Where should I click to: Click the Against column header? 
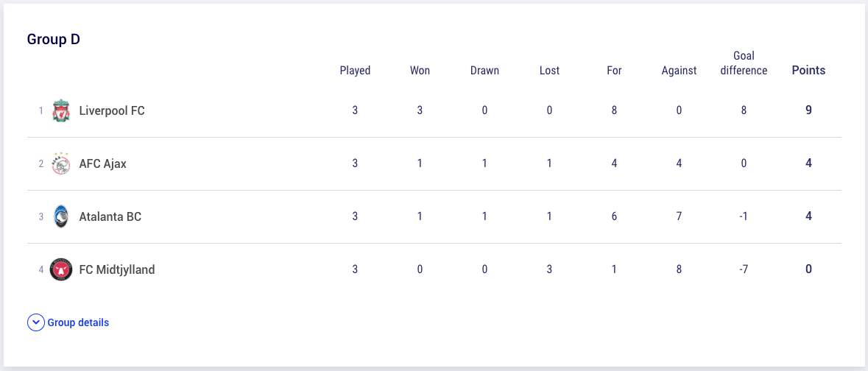click(680, 71)
